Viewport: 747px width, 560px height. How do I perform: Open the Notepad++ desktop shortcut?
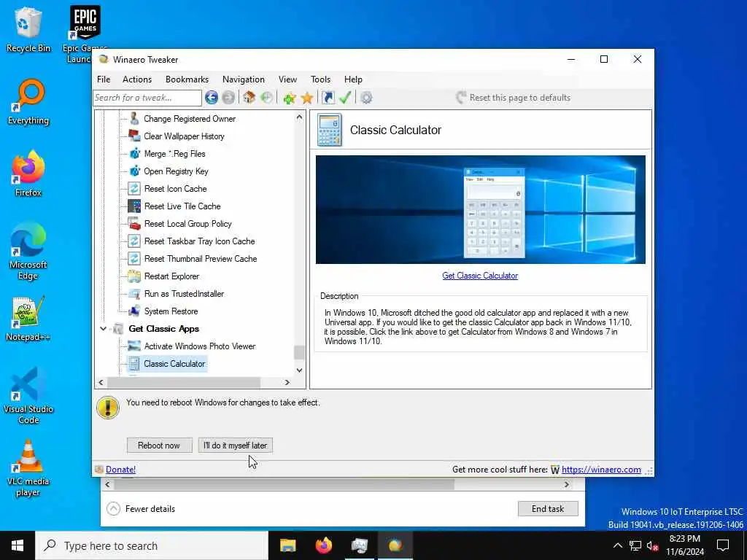28,318
